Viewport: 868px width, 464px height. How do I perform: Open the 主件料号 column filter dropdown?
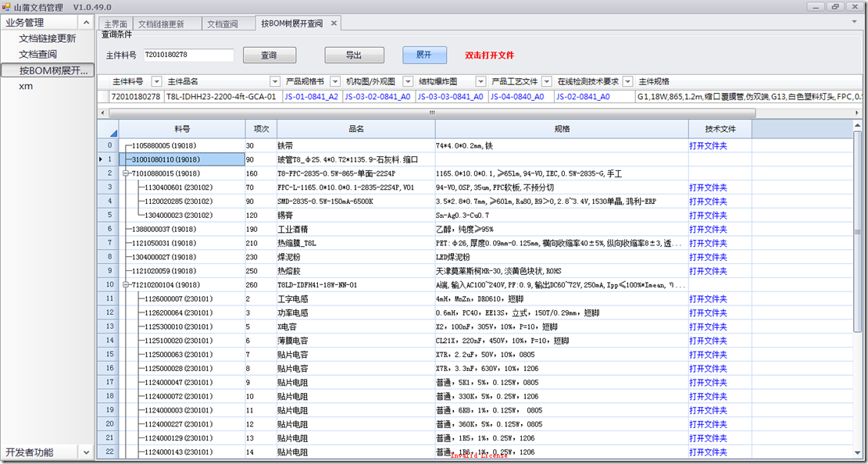[x=156, y=82]
